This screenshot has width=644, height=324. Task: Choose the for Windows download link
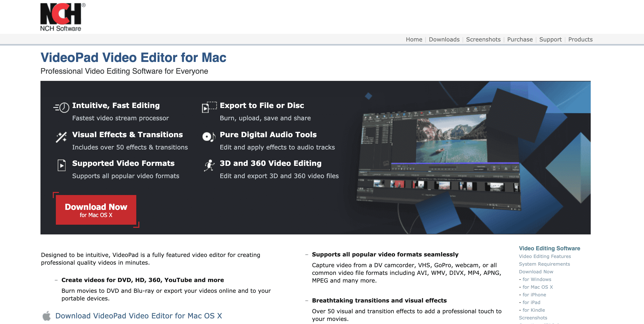(537, 279)
